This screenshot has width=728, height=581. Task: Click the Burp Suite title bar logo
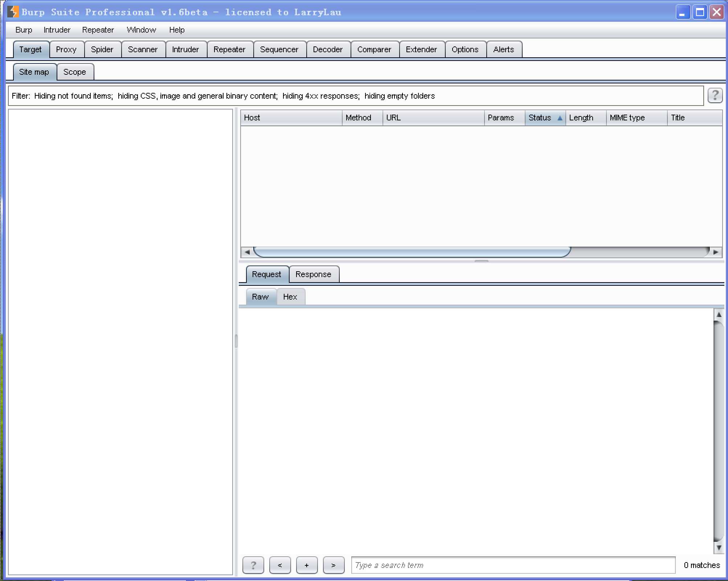pos(13,12)
